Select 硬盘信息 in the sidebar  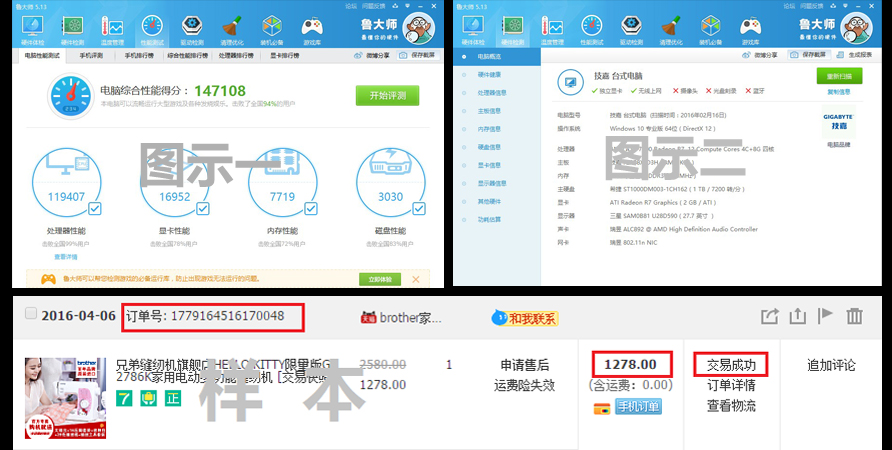[497, 147]
